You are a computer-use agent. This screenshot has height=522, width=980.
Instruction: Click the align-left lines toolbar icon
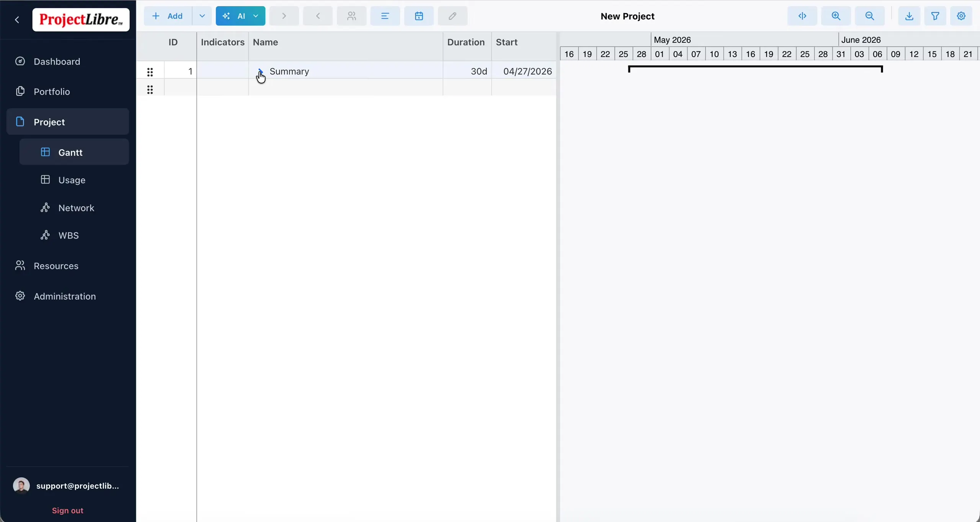(x=385, y=16)
